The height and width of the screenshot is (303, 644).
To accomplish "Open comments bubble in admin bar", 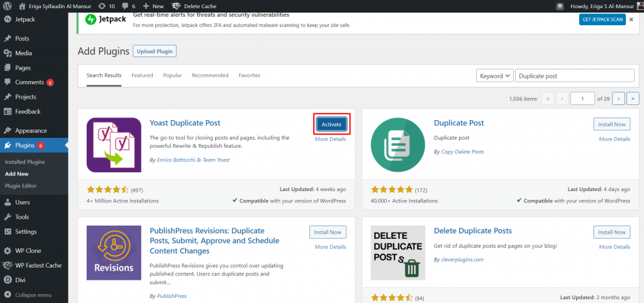I will 128,6.
